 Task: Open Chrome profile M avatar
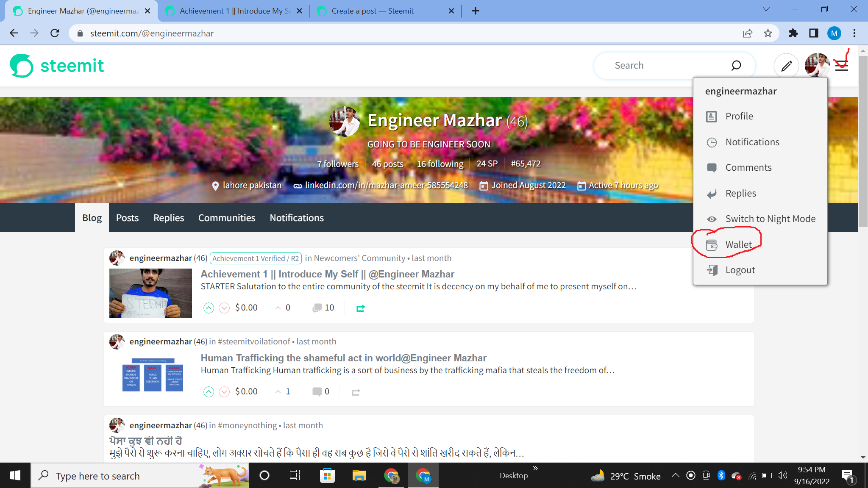point(834,33)
